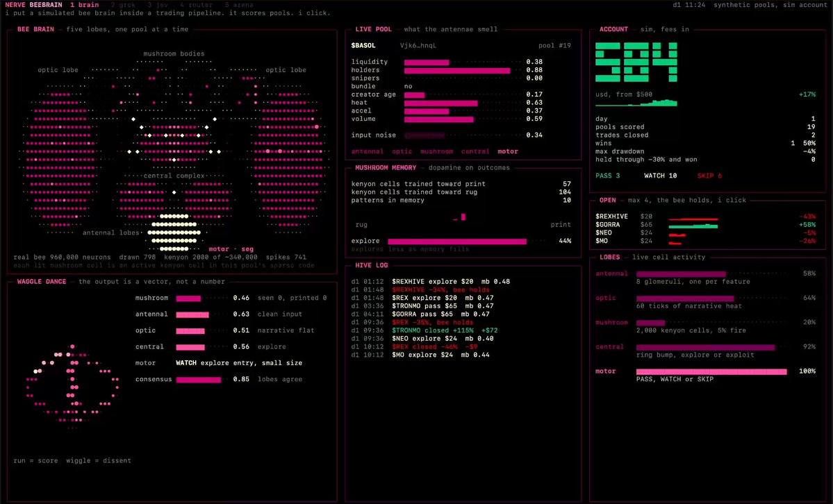Go to the '4 router' tab
Image resolution: width=833 pixels, height=504 pixels.
tap(196, 5)
